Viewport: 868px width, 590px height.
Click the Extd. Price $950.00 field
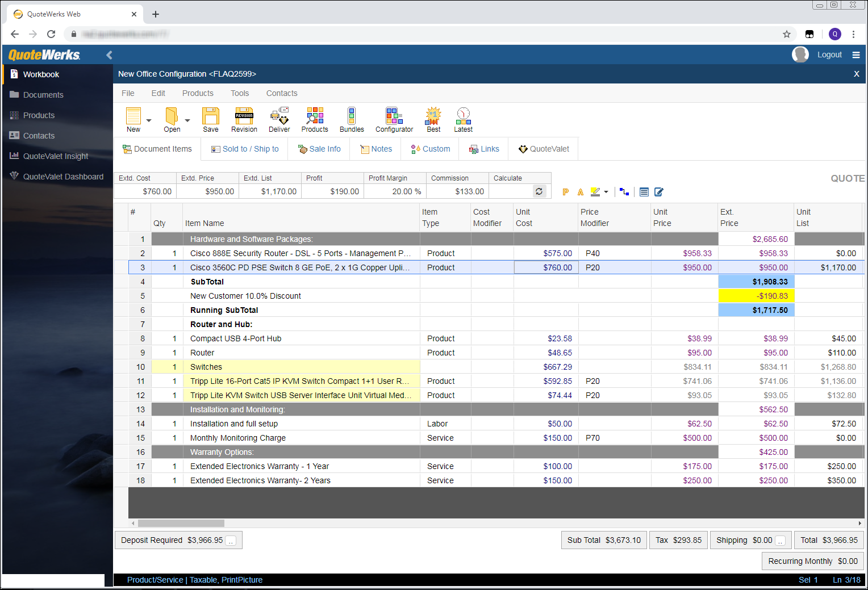tap(207, 191)
